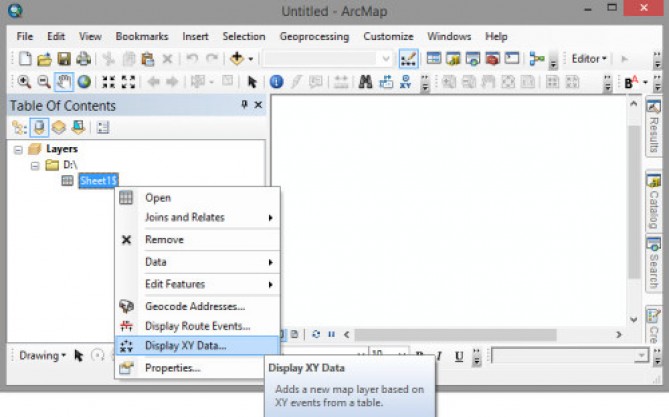Select Geocode Addresses menu entry
This screenshot has width=669, height=417.
(x=198, y=306)
